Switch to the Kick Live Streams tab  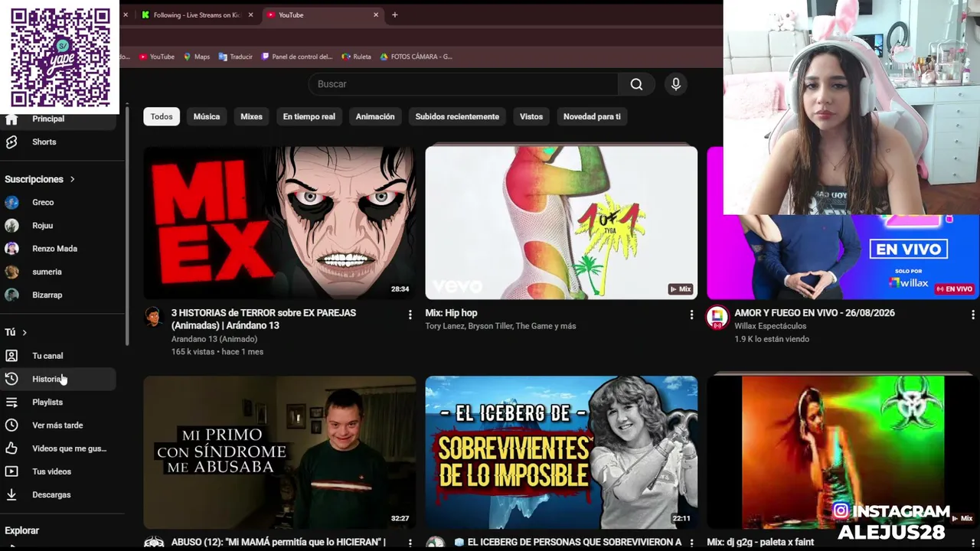pos(197,15)
